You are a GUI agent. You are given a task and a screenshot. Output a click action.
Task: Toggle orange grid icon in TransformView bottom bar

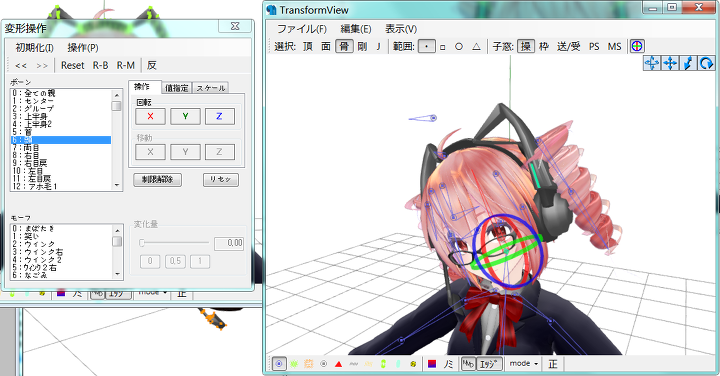[x=309, y=364]
